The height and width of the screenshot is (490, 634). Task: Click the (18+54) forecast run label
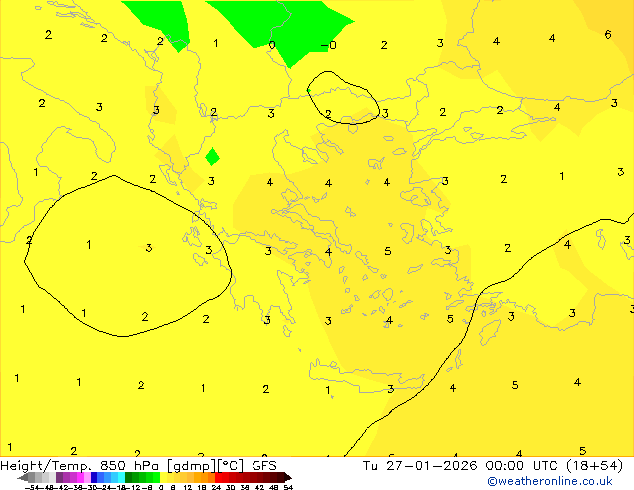pyautogui.click(x=597, y=465)
